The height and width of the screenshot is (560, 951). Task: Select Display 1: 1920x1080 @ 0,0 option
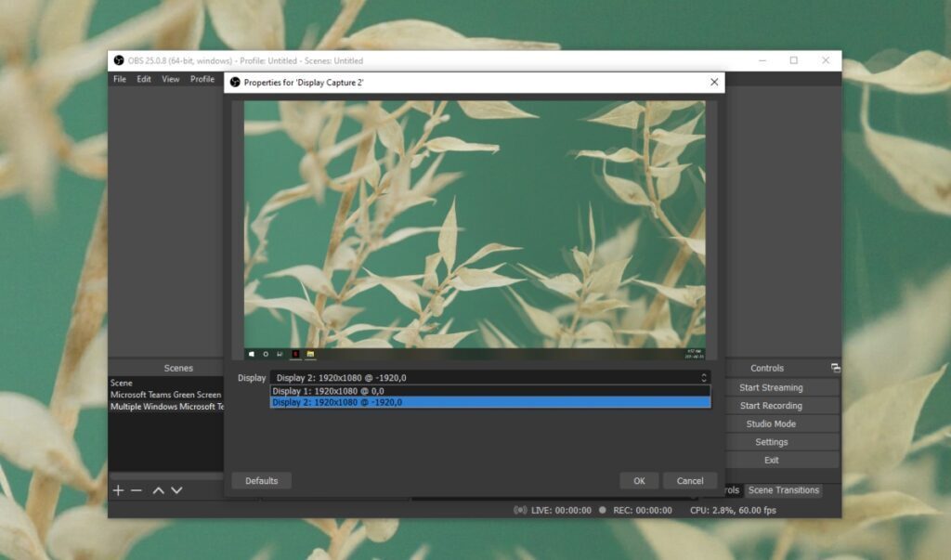click(490, 391)
